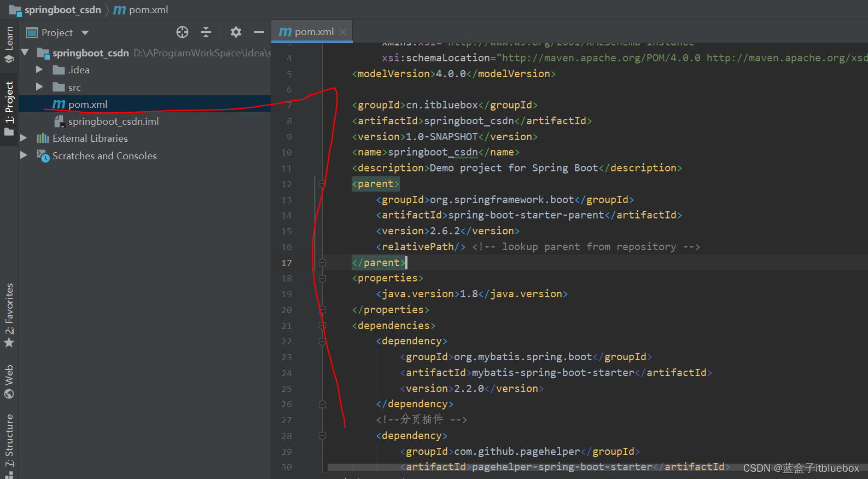Click the Demo project description line
The image size is (868, 479).
517,168
